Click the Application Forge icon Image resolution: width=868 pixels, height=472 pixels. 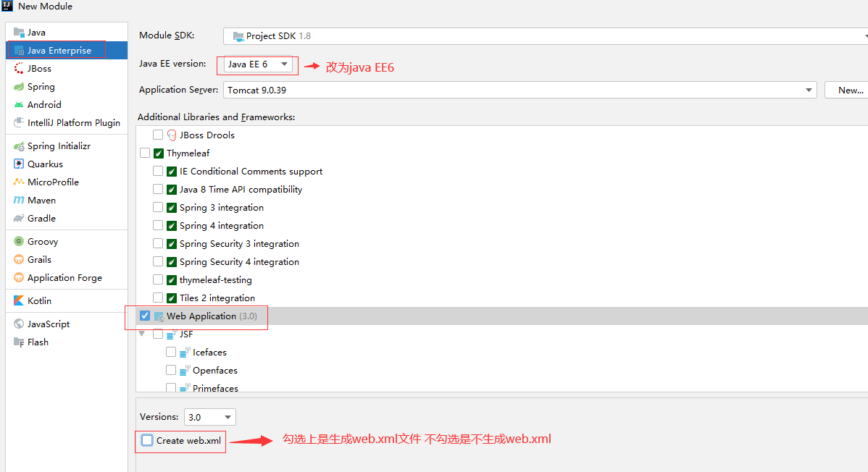click(x=19, y=278)
